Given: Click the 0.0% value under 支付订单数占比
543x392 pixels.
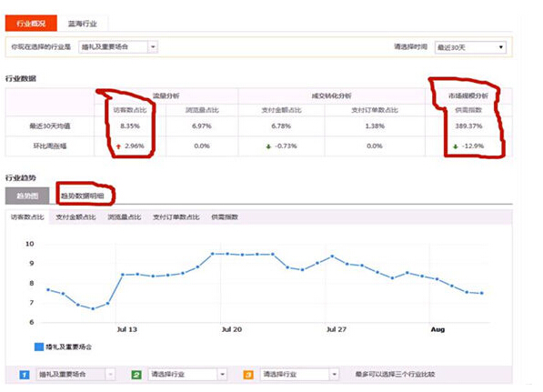Looking at the screenshot, I should click(x=375, y=146).
